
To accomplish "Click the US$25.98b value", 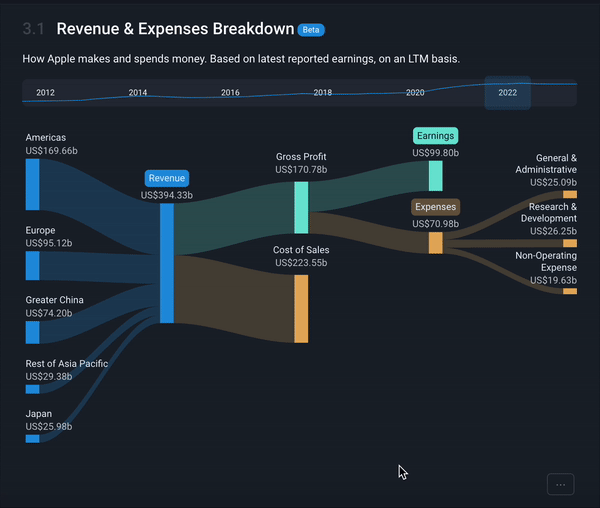I will point(49,427).
